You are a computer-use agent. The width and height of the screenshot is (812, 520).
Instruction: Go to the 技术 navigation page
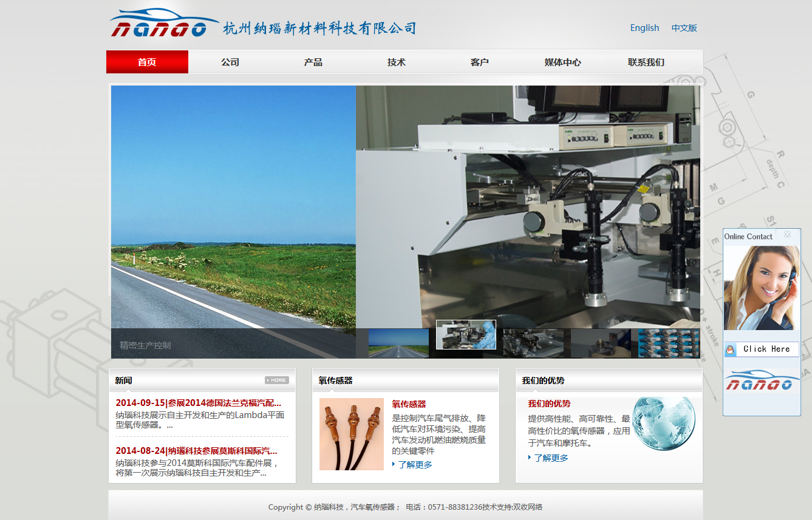click(x=397, y=62)
